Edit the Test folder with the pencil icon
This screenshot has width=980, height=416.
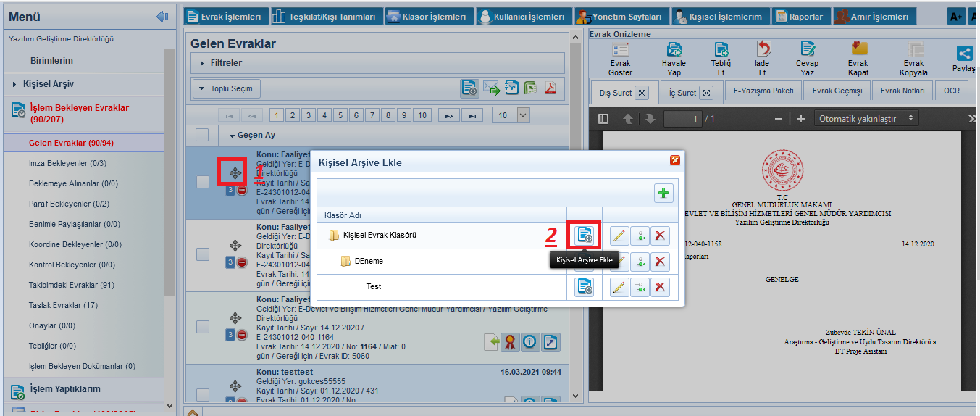pos(619,287)
